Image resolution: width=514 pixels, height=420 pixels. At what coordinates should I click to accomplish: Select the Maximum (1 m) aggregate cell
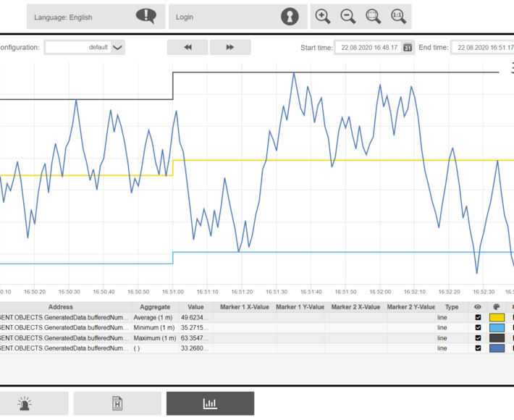(x=155, y=338)
